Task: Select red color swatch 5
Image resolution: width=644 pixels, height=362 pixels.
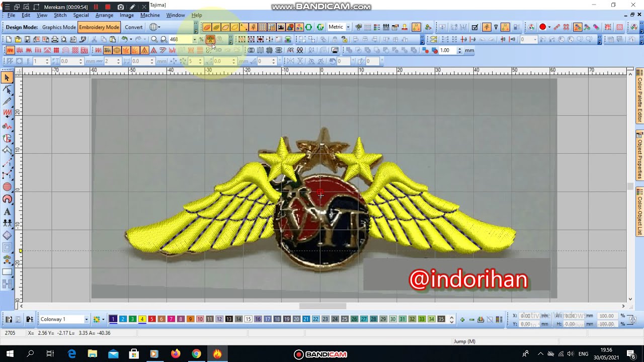Action: pos(151,319)
